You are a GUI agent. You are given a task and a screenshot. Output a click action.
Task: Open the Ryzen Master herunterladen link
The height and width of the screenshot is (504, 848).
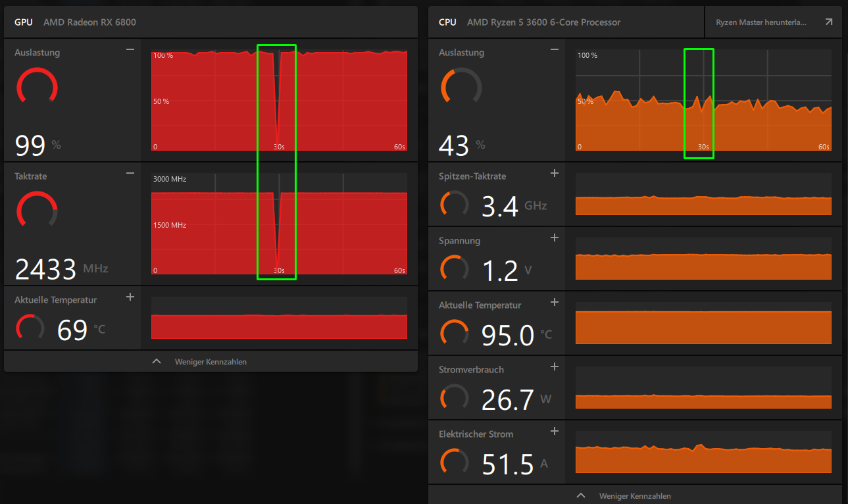click(772, 22)
